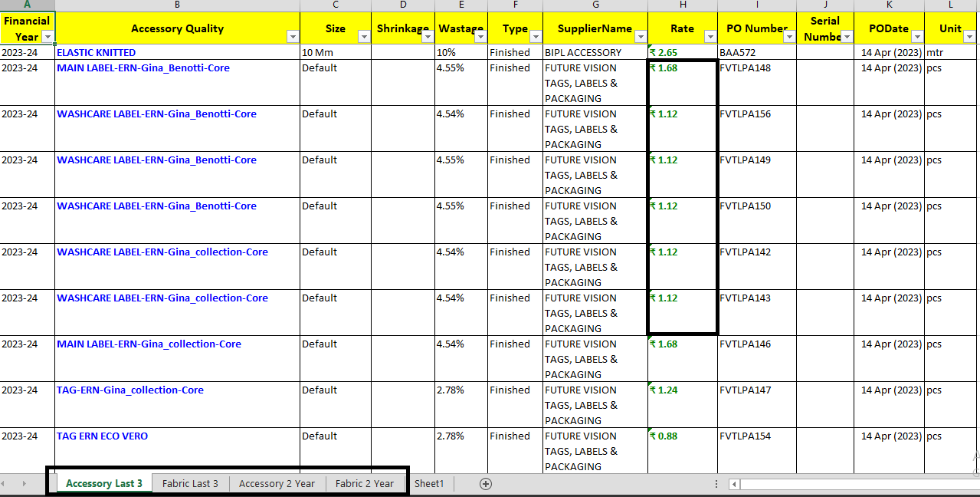Open the Wastage column filter dropdown
This screenshot has height=497, width=980.
(480, 37)
